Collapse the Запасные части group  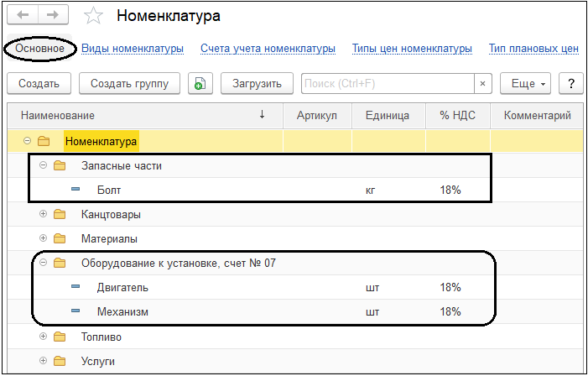pyautogui.click(x=43, y=165)
